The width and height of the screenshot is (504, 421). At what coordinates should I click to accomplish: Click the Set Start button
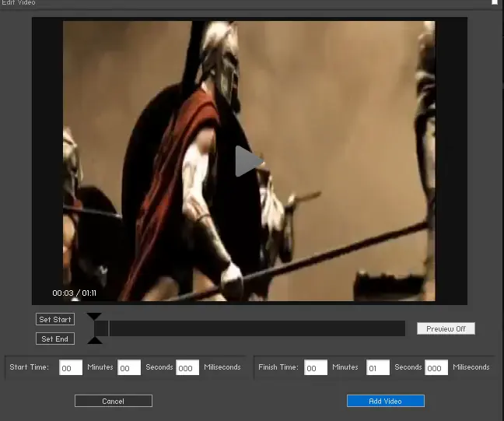click(55, 319)
